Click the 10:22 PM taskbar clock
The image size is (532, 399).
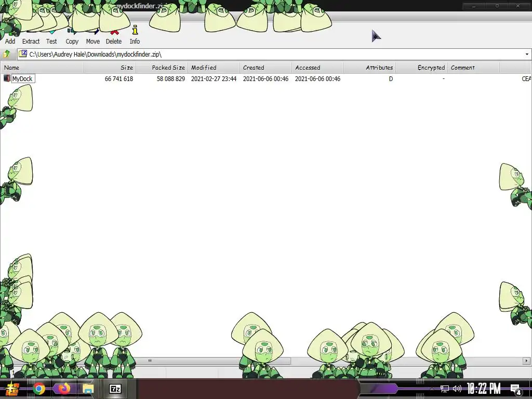pyautogui.click(x=484, y=389)
